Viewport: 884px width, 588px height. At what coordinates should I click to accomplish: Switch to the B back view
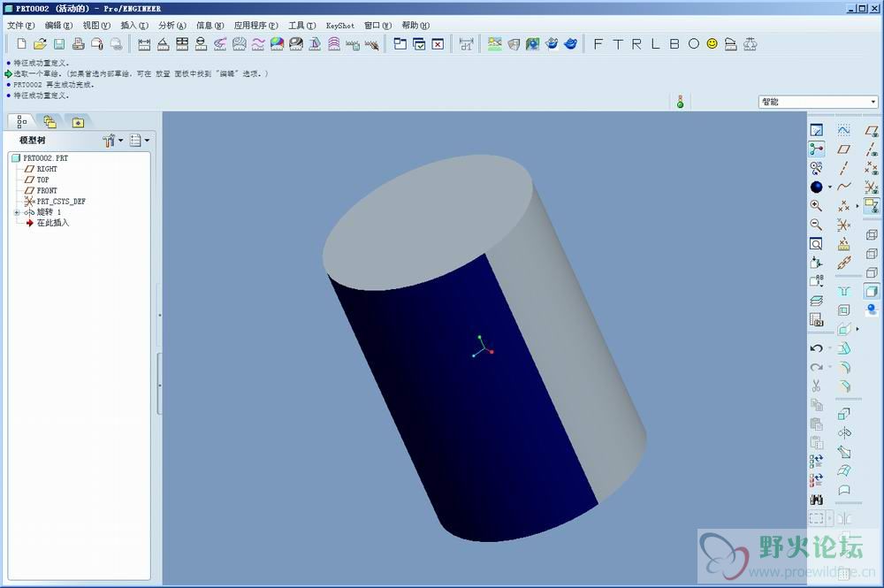[x=674, y=44]
